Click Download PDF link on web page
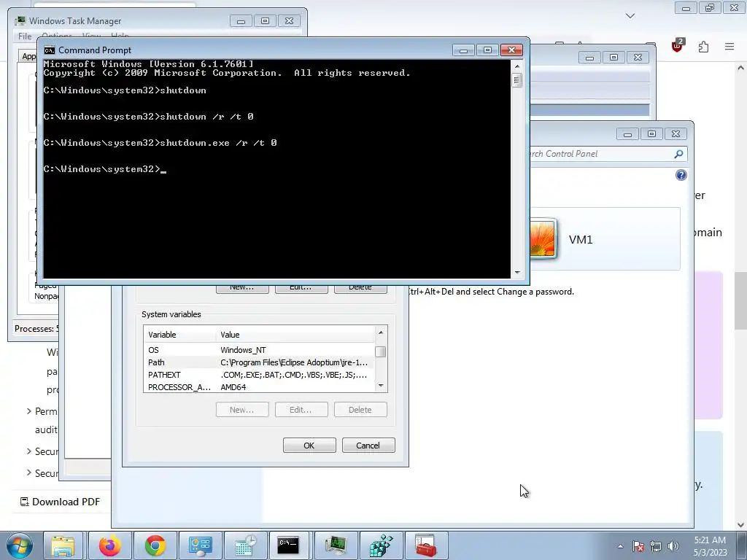 click(x=60, y=502)
